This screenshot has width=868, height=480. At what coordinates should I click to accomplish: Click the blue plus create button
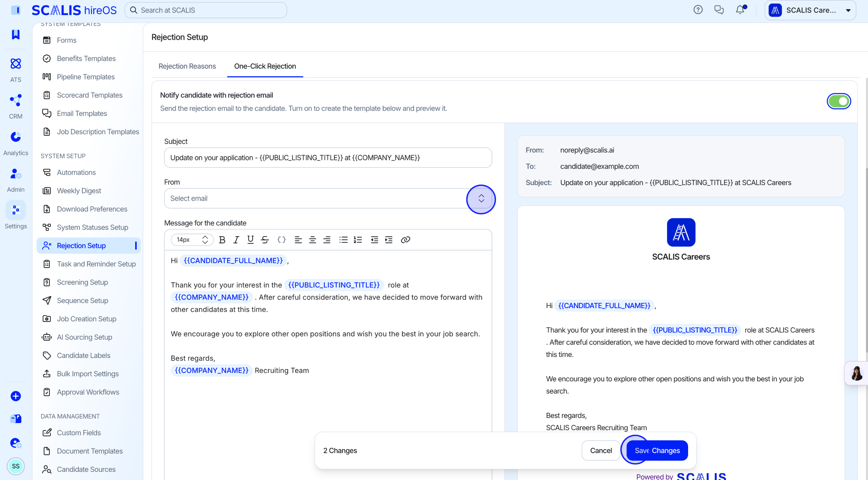[x=16, y=396]
